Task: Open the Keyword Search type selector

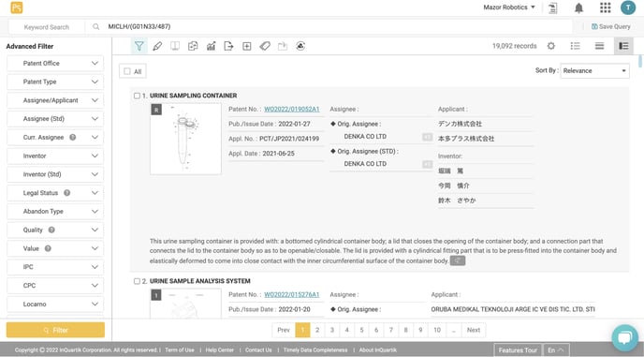Action: pos(47,27)
